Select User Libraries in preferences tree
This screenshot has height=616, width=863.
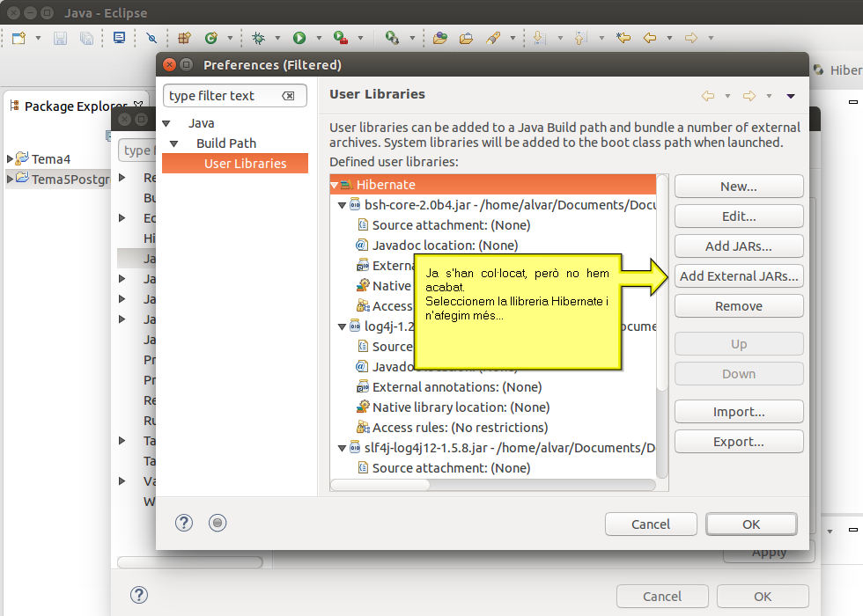coord(235,164)
